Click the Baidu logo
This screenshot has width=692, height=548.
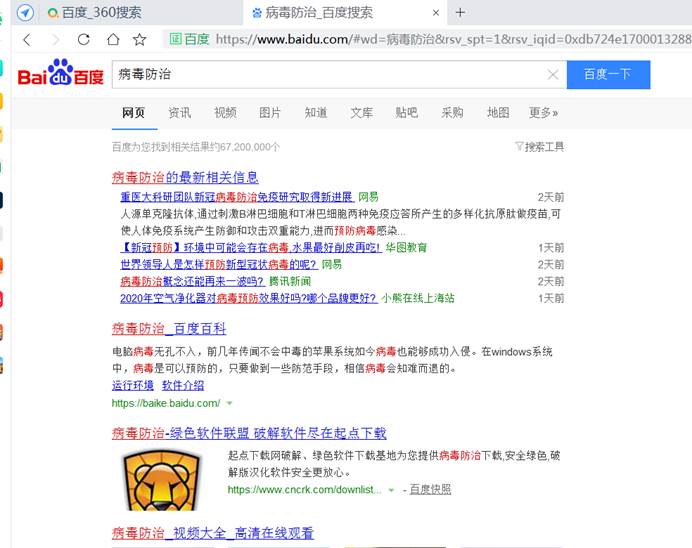tap(60, 76)
